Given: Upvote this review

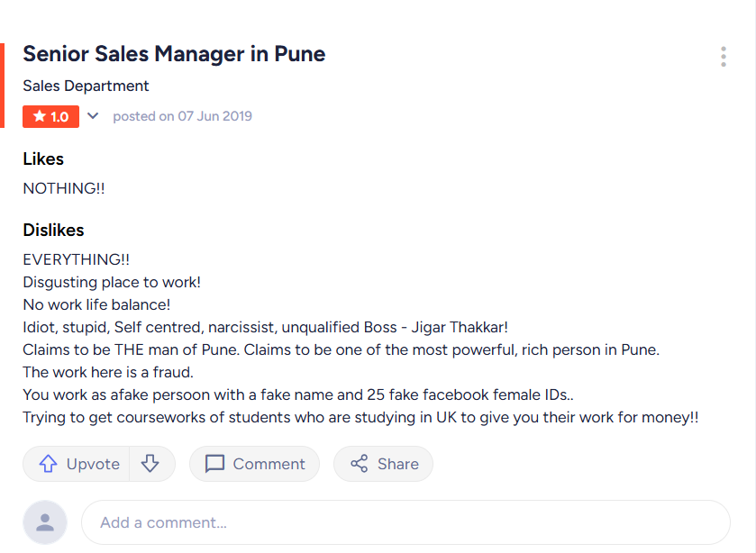Looking at the screenshot, I should [x=77, y=464].
